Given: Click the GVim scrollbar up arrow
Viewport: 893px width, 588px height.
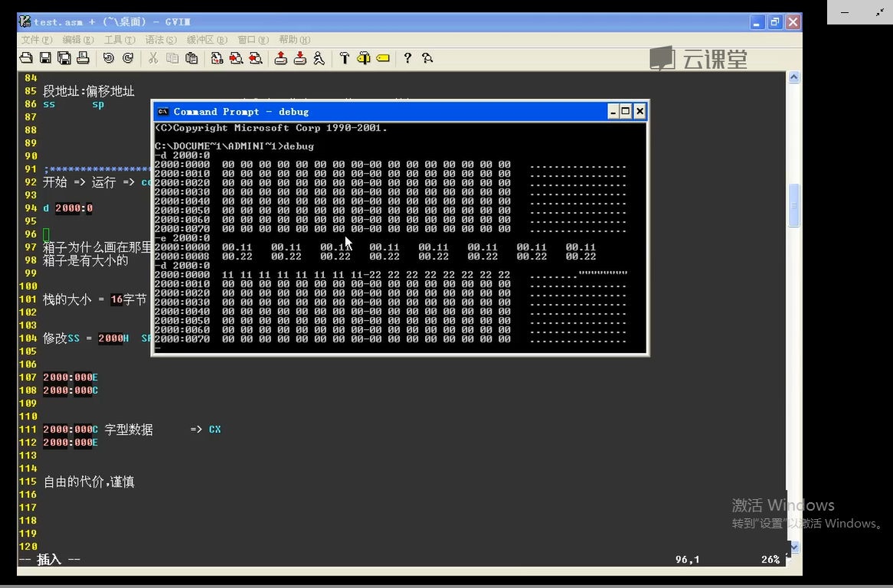Looking at the screenshot, I should [794, 77].
